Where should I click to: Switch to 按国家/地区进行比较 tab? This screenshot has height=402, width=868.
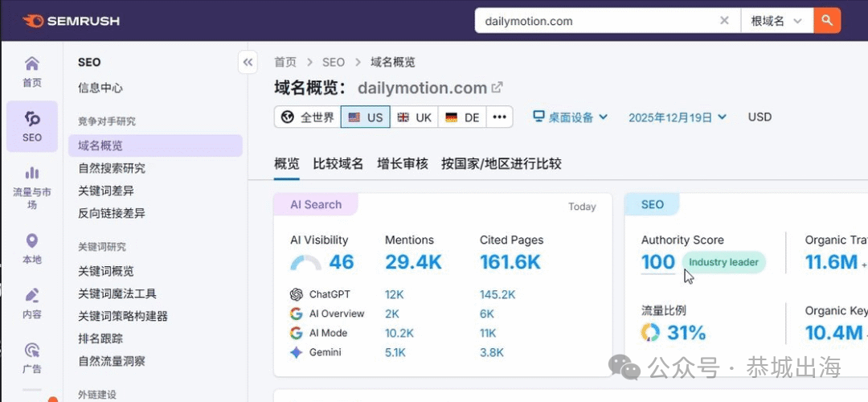pos(502,164)
